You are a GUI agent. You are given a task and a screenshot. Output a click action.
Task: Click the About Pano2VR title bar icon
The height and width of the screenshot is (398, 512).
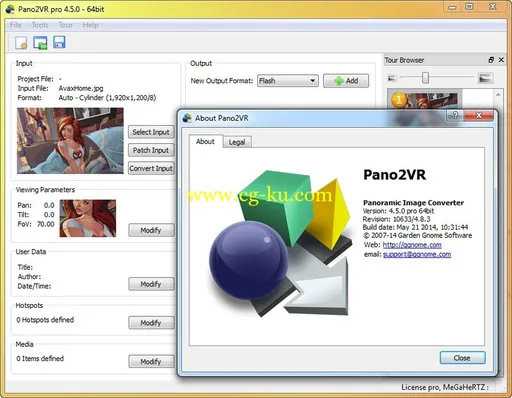tap(187, 118)
